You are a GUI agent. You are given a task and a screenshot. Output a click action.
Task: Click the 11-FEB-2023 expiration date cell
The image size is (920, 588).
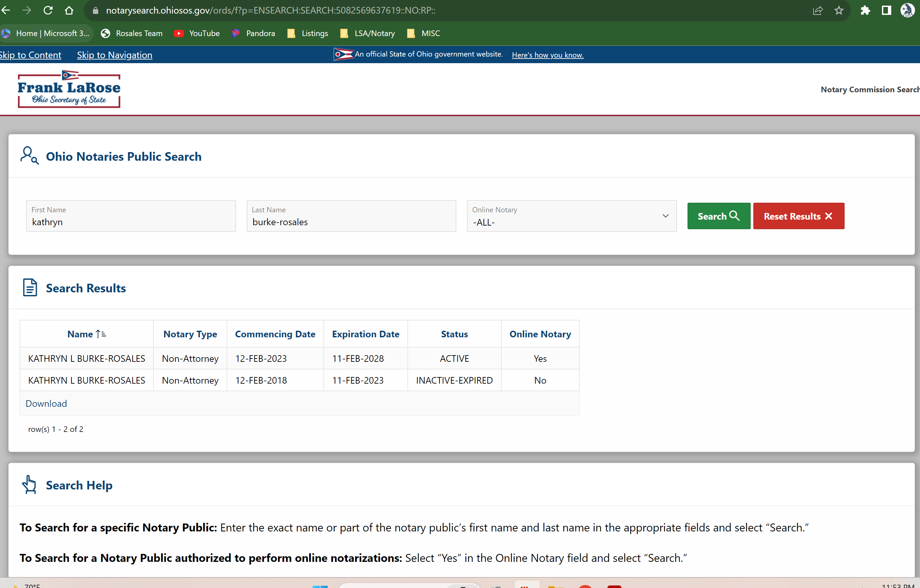coord(366,380)
